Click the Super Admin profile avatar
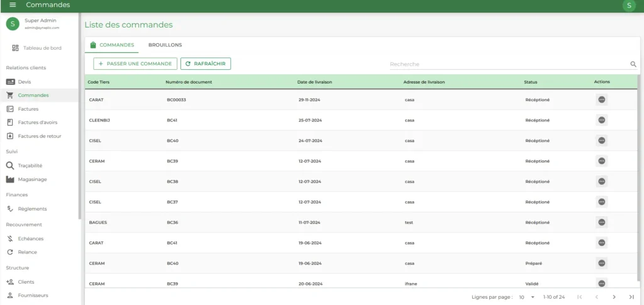The height and width of the screenshot is (305, 644). [13, 24]
